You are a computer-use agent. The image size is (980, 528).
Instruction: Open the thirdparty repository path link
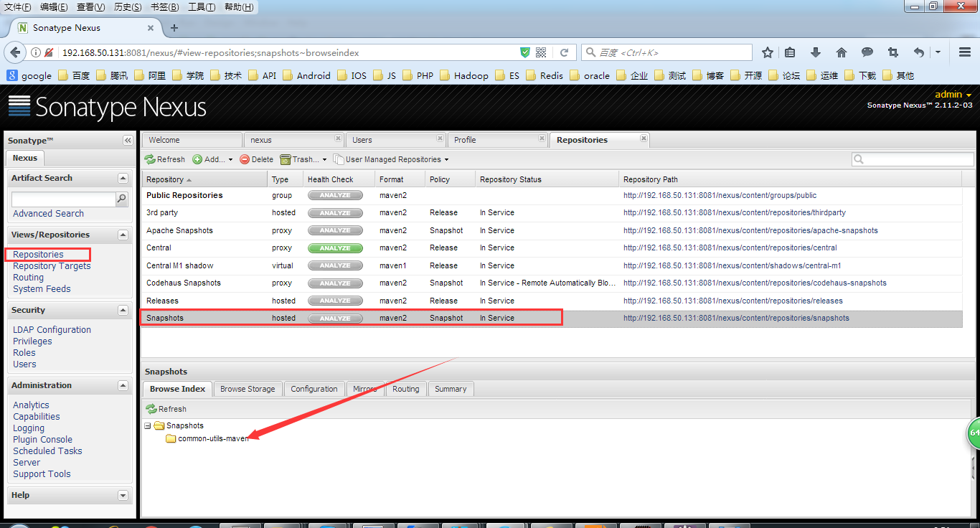tap(735, 213)
